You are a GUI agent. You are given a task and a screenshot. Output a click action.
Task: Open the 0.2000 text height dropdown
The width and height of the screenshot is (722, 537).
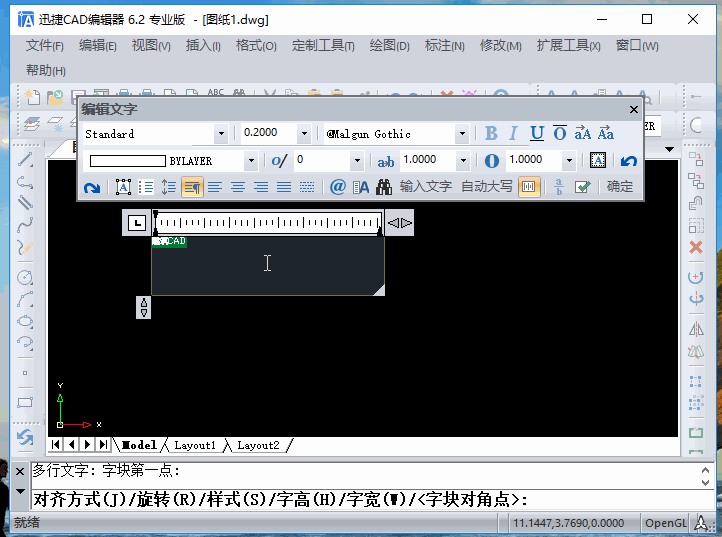coord(304,134)
